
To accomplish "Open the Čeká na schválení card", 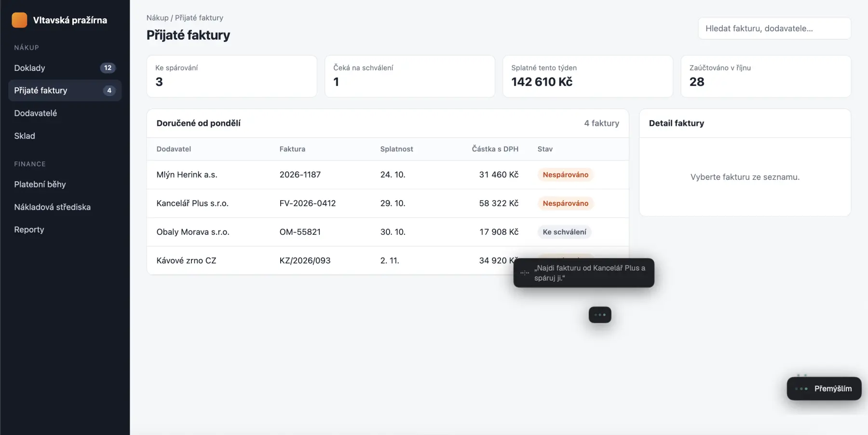I will coord(410,76).
